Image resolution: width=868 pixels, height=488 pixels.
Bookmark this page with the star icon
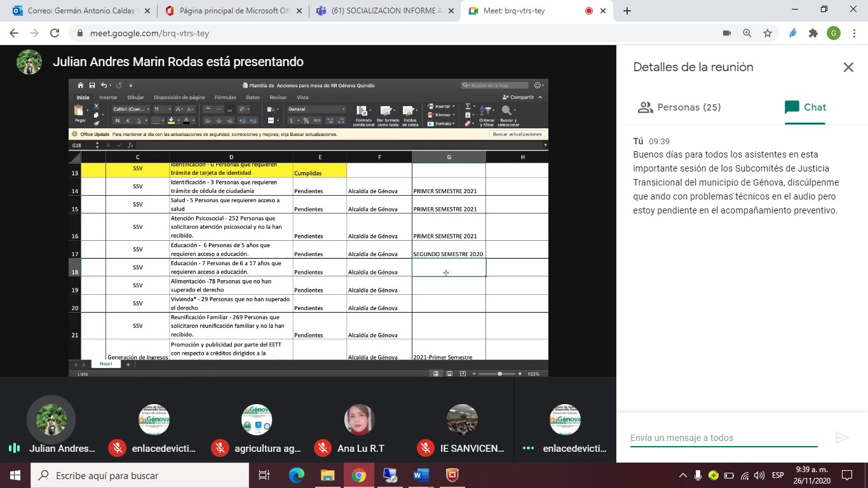pos(768,34)
